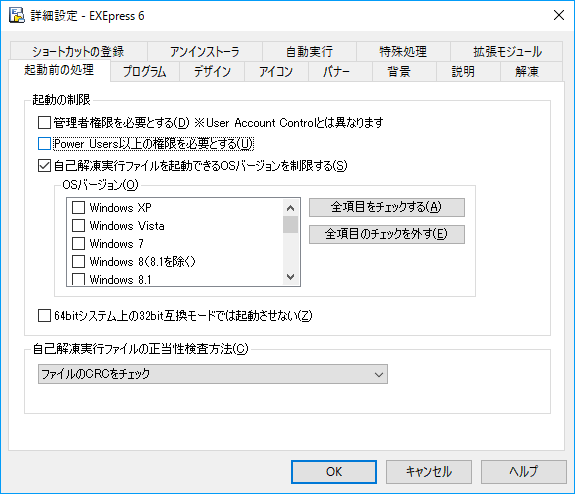The width and height of the screenshot is (575, 494).
Task: Close the dialog with the X button
Action: (559, 15)
